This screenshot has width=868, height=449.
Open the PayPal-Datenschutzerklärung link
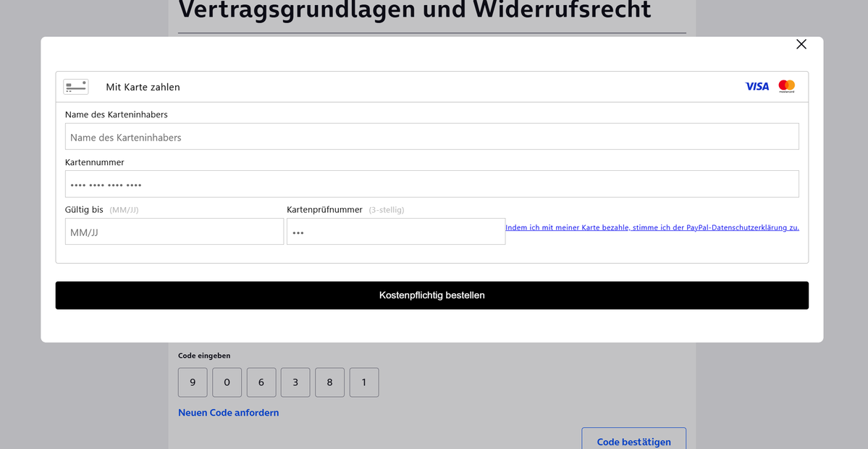[x=652, y=227]
